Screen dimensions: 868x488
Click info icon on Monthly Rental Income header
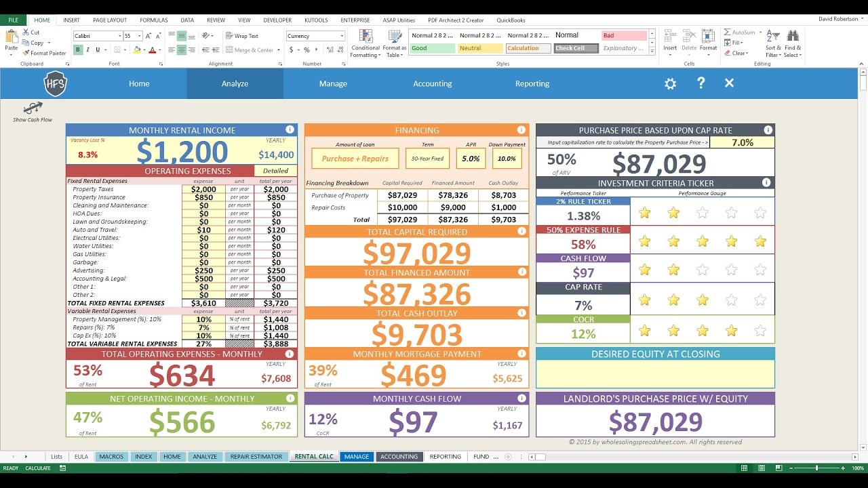click(290, 129)
